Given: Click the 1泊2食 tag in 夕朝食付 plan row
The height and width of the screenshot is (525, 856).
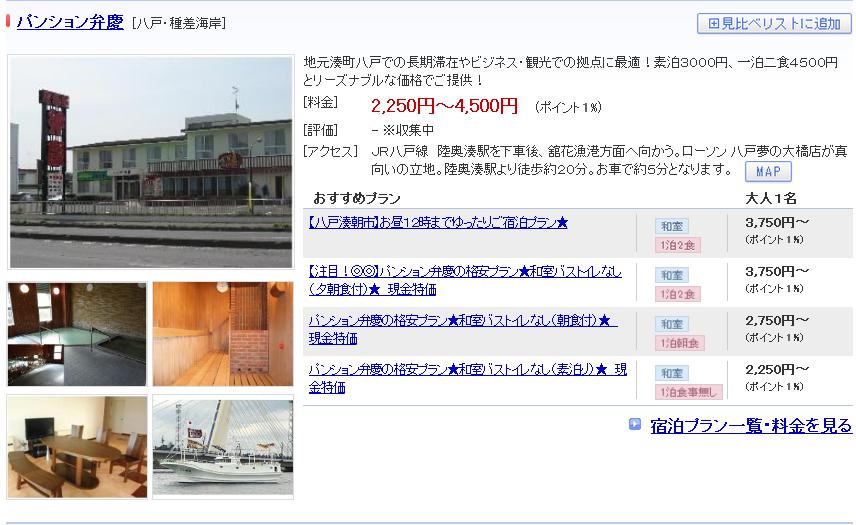Looking at the screenshot, I should 677,295.
